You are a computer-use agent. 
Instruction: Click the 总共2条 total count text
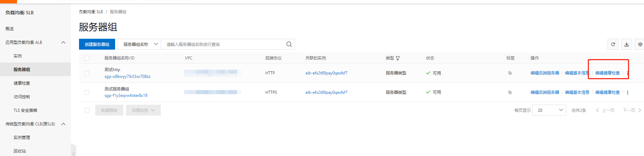579,110
